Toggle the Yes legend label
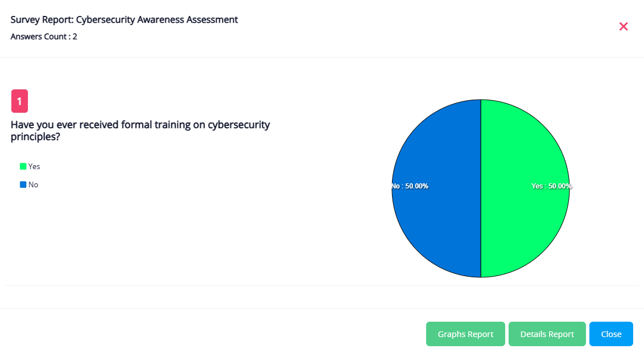This screenshot has height=357, width=644. [34, 166]
